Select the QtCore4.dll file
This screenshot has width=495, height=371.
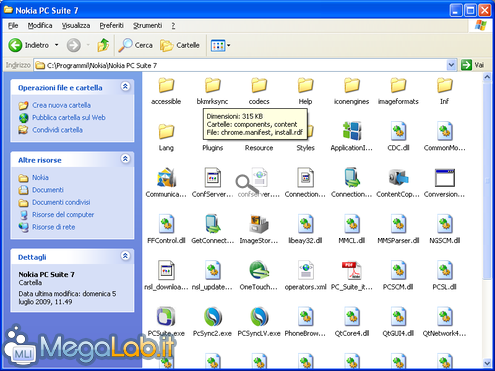[352, 322]
